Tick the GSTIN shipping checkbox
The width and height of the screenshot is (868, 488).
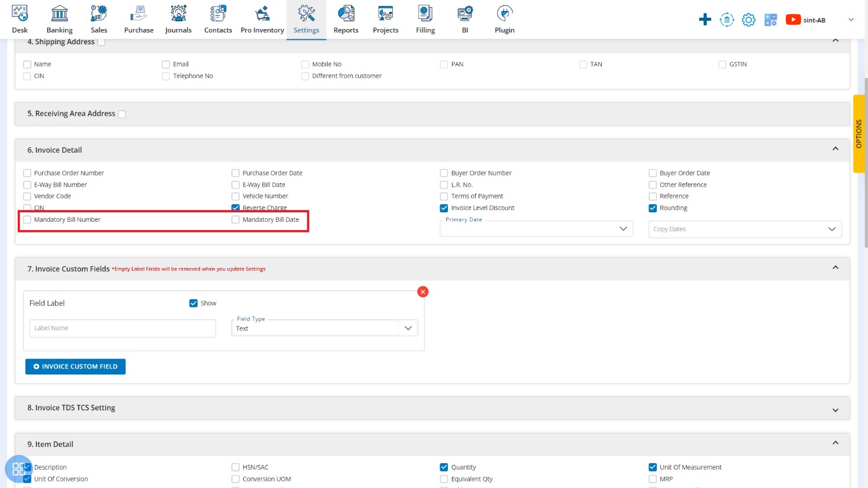722,64
